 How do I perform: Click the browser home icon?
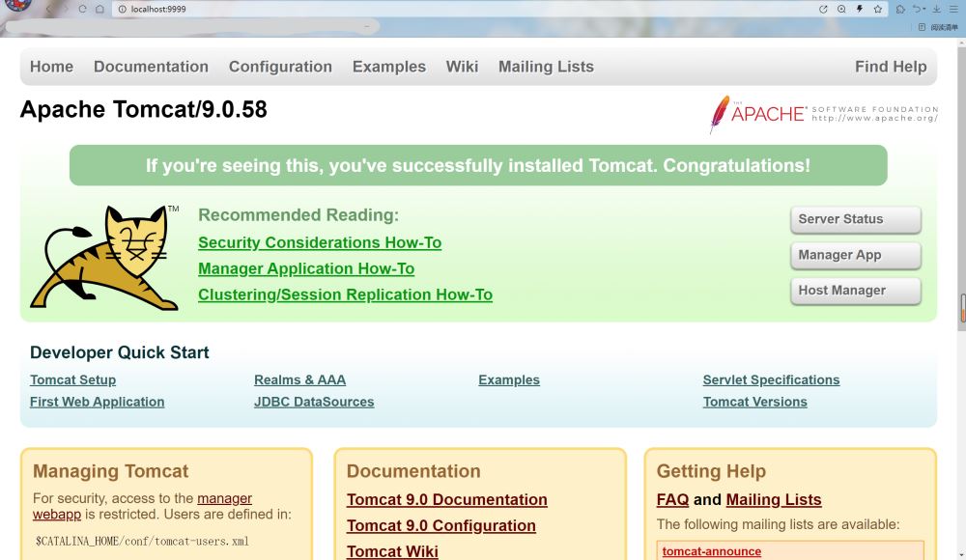click(99, 9)
